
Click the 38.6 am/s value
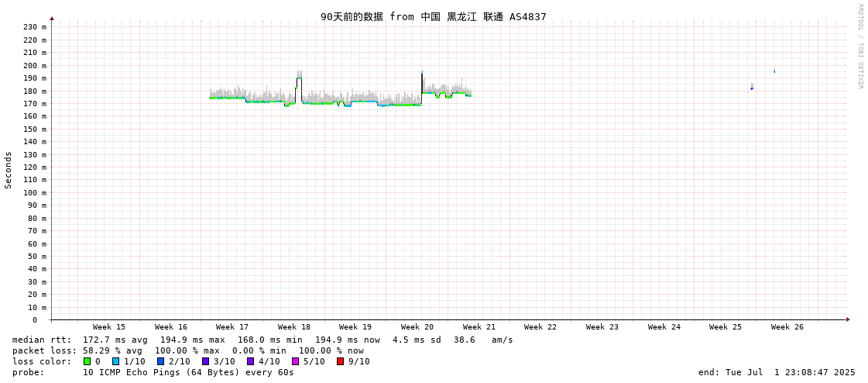[483, 340]
